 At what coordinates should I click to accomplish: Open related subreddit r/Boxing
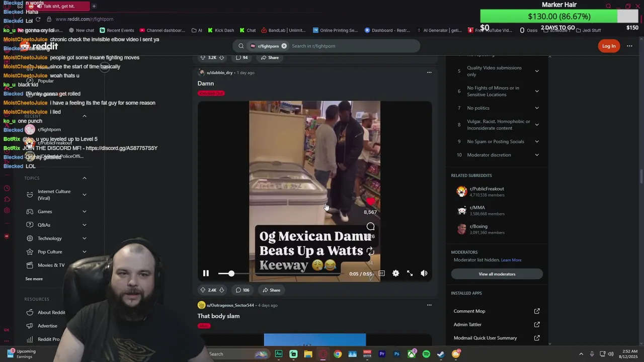[478, 227]
